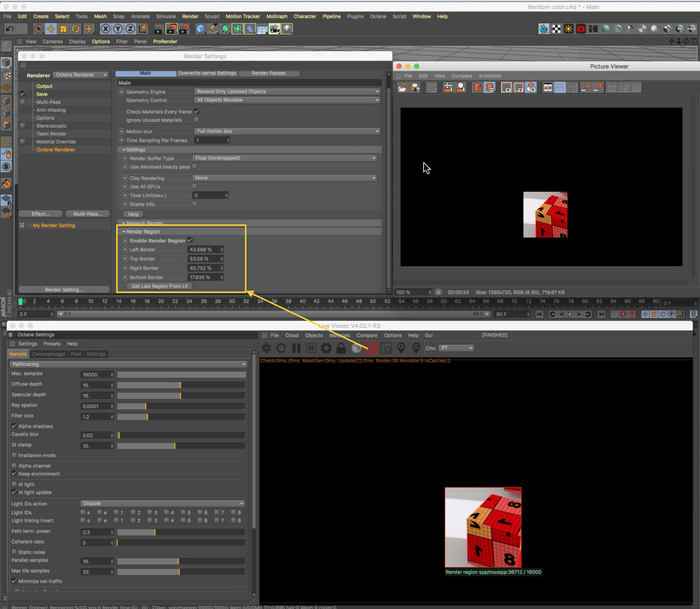Click the Multi-Pass... button
This screenshot has width=700, height=609.
click(x=87, y=214)
